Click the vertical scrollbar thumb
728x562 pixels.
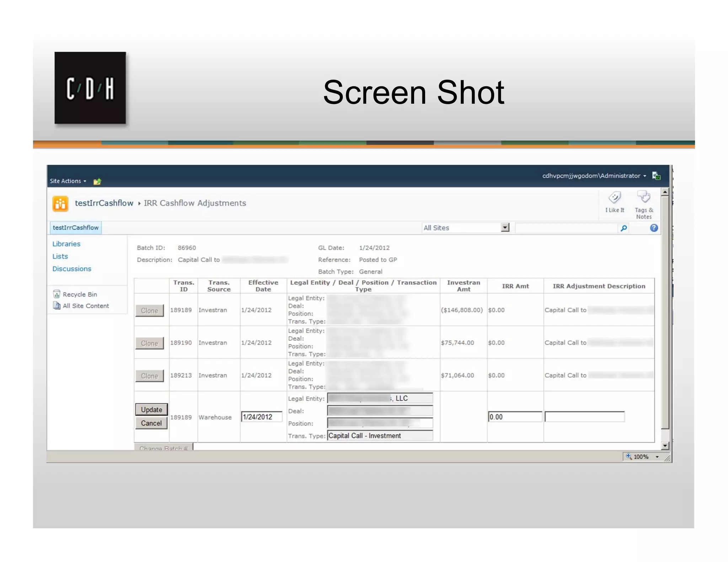pos(665,313)
